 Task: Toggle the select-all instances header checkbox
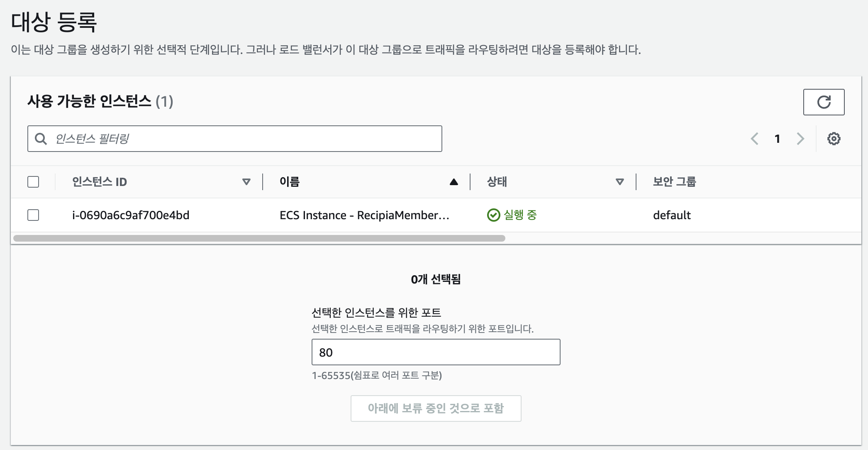[34, 181]
